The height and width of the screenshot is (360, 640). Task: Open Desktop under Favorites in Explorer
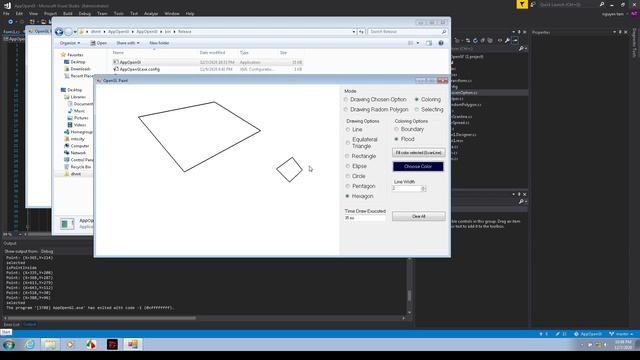click(75, 62)
